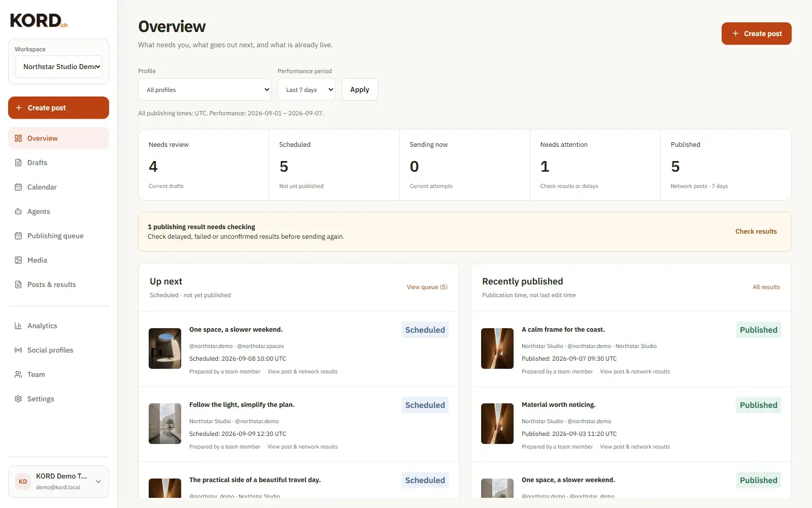Open the Last 7 days period dropdown
Screen dimensions: 812x508
(307, 89)
